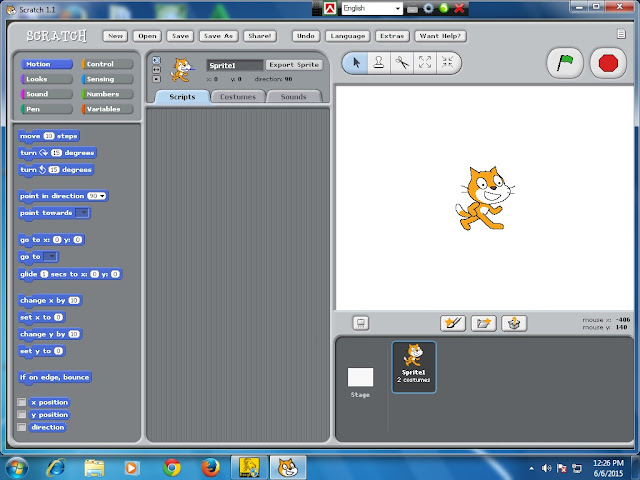Click the Undo button
The width and height of the screenshot is (640, 480).
(x=306, y=36)
